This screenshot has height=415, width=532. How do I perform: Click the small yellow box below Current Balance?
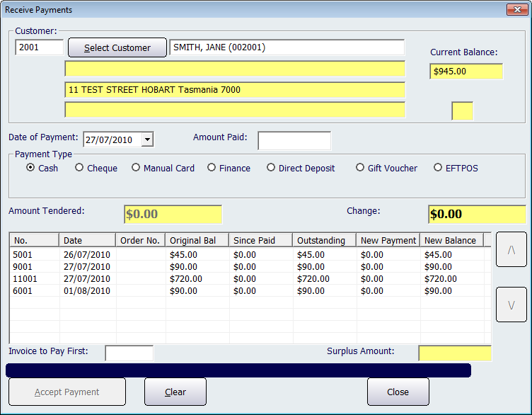[x=463, y=111]
